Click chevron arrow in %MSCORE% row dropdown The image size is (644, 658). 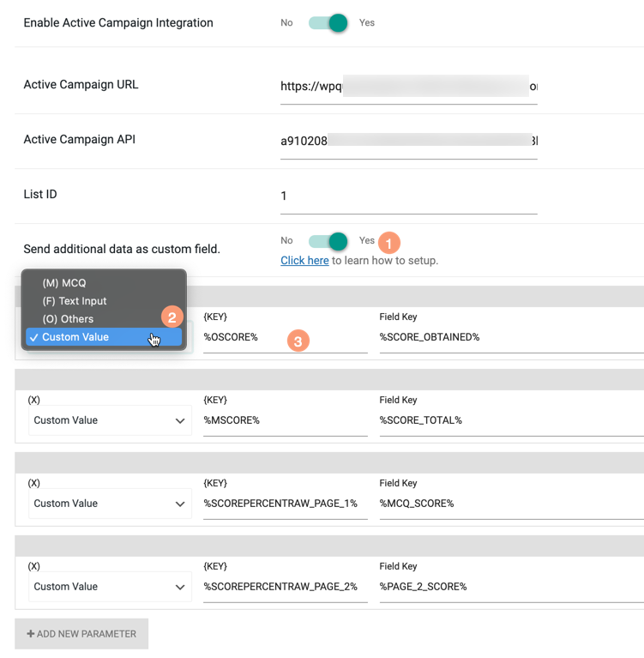180,421
